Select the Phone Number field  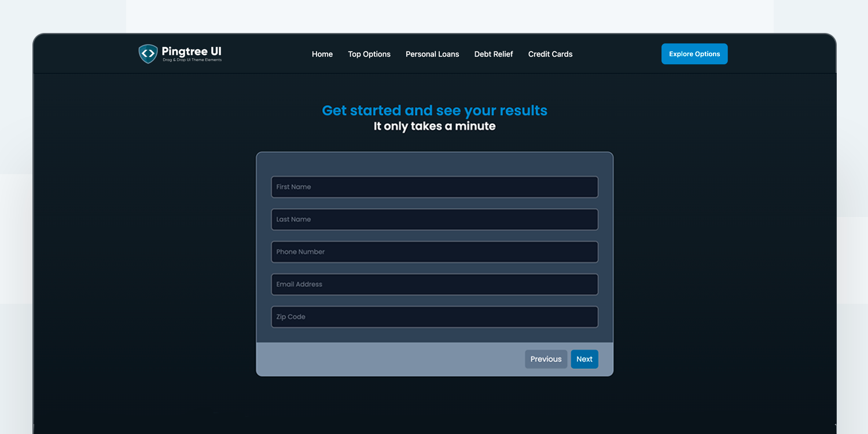click(435, 252)
